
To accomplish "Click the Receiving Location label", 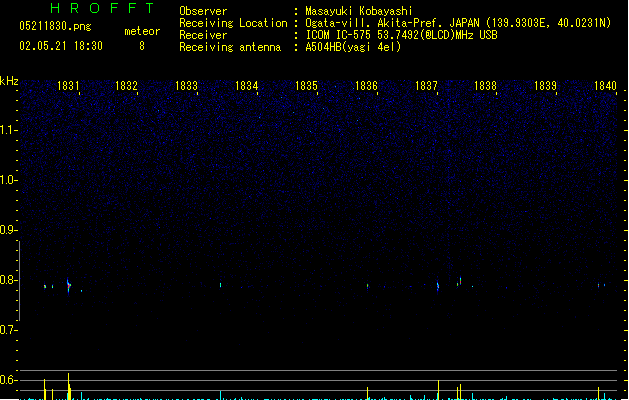I will (x=233, y=23).
